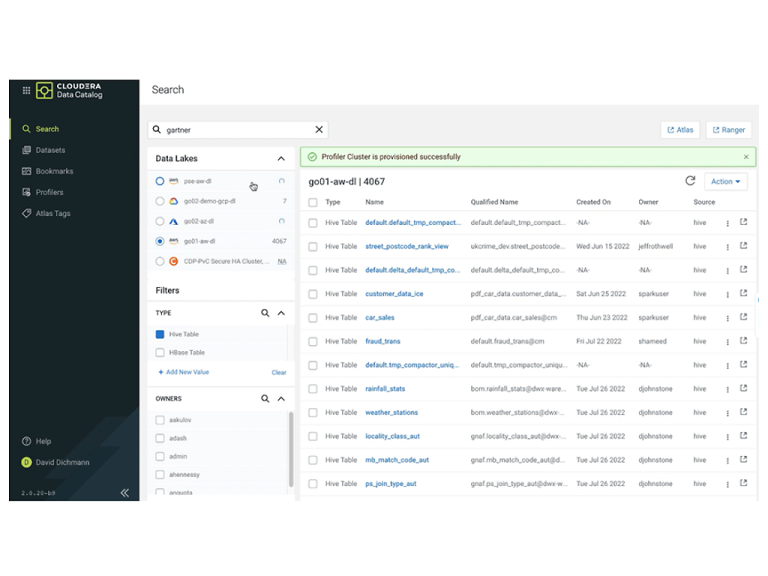Open row menu for weather_stations
This screenshot has width=768, height=576.
coord(727,413)
